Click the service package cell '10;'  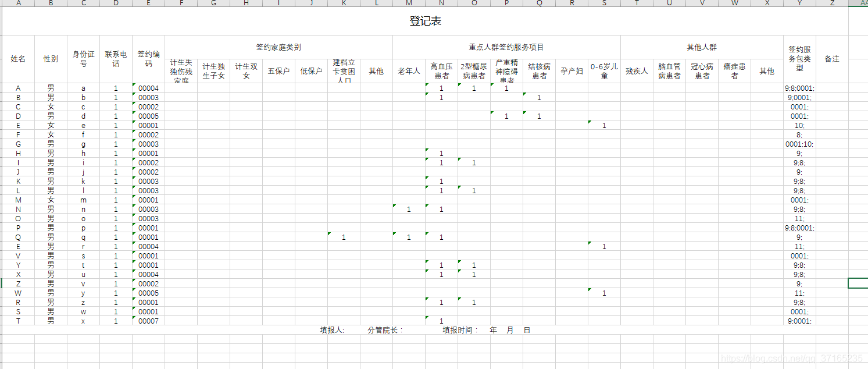point(799,125)
